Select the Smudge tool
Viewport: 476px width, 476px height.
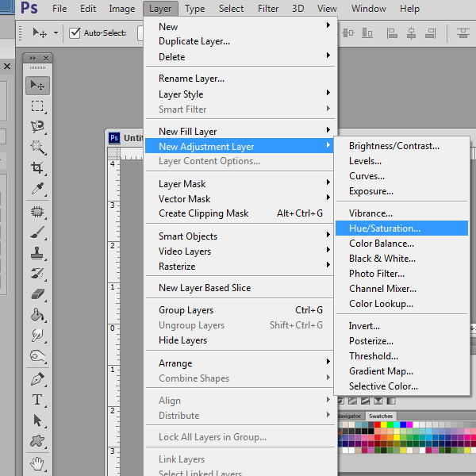[37, 335]
